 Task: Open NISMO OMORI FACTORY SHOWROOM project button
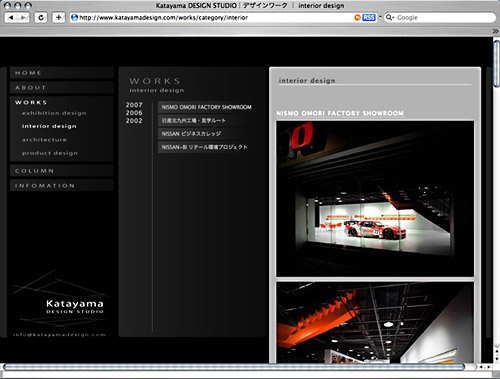coord(207,107)
